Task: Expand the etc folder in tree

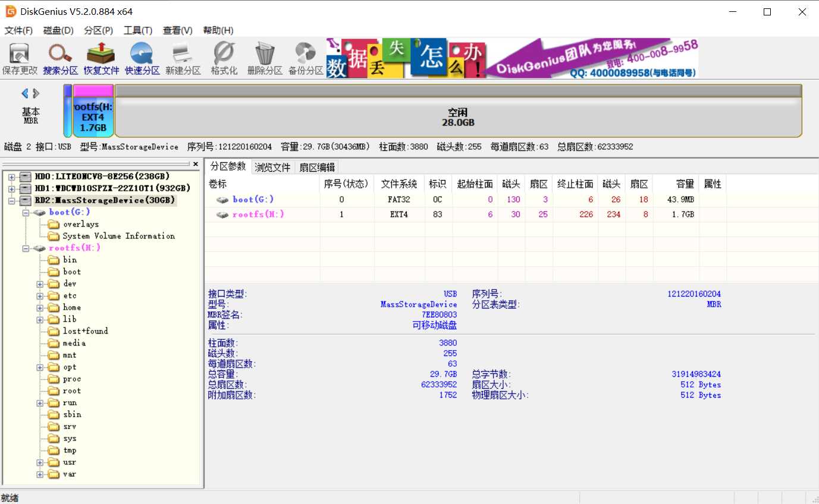Action: pyautogui.click(x=40, y=296)
